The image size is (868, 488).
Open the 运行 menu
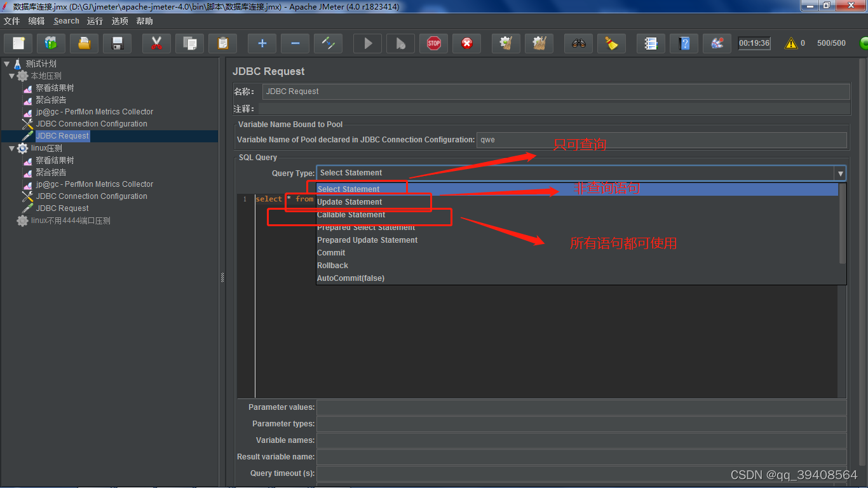pos(95,21)
